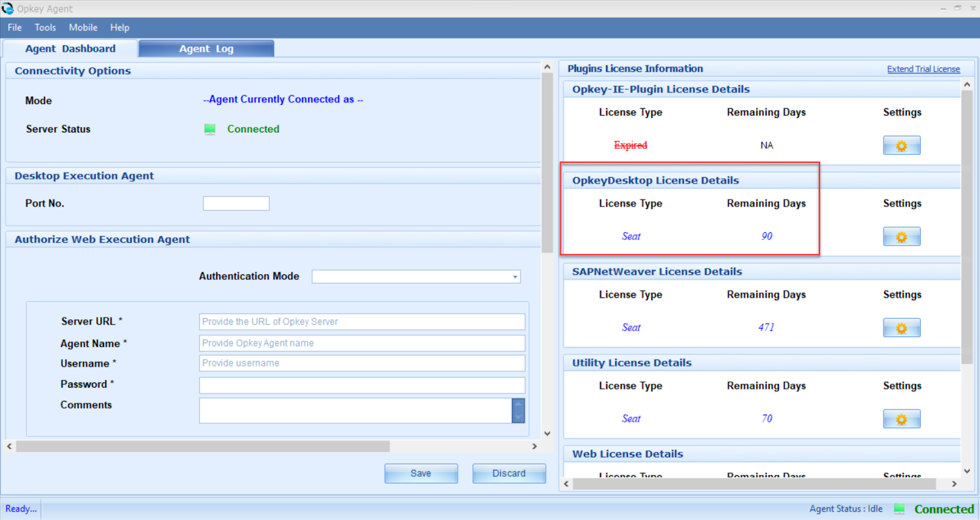Screen dimensions: 980x520
Task: Switch to the Agent Dashboard tab
Action: click(70, 49)
